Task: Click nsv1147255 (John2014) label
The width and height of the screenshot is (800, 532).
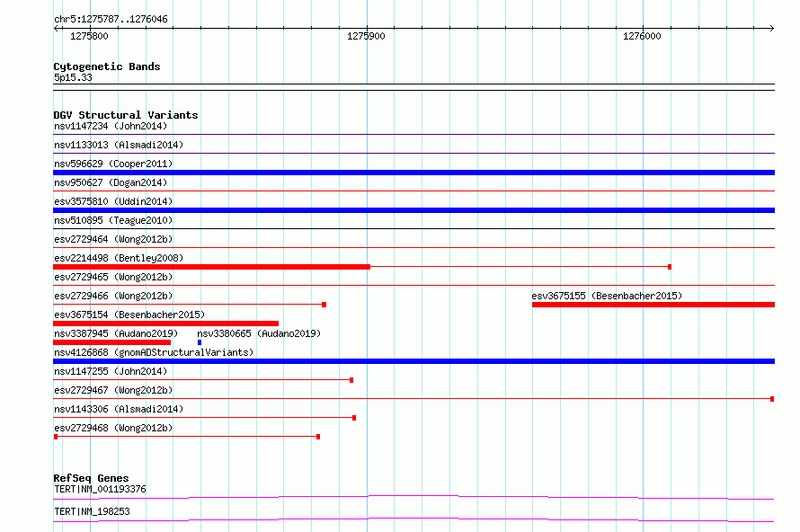Action: (111, 371)
